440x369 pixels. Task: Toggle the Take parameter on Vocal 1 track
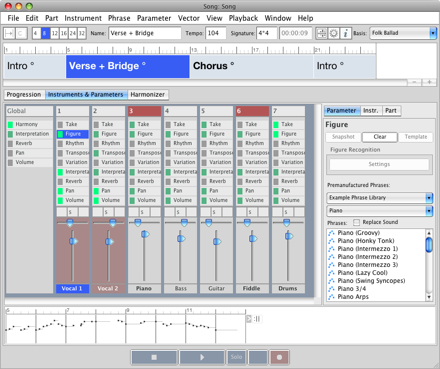60,124
